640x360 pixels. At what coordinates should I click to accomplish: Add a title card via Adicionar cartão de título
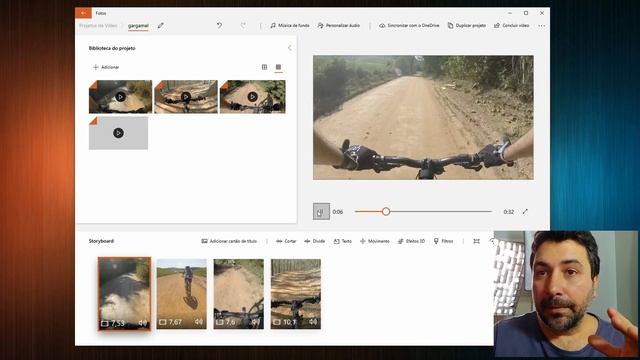click(229, 241)
